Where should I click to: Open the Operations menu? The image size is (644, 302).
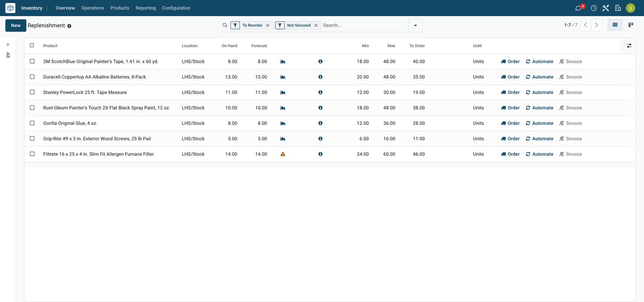93,8
